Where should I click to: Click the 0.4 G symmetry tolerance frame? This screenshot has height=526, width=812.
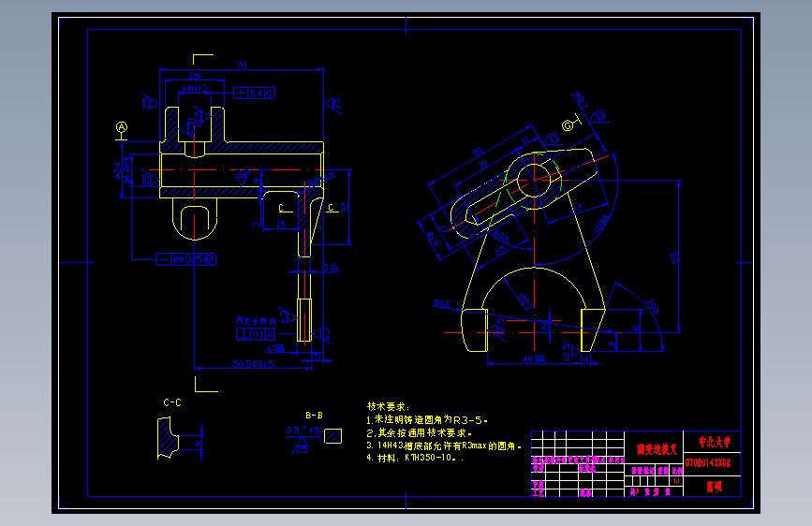click(x=254, y=94)
